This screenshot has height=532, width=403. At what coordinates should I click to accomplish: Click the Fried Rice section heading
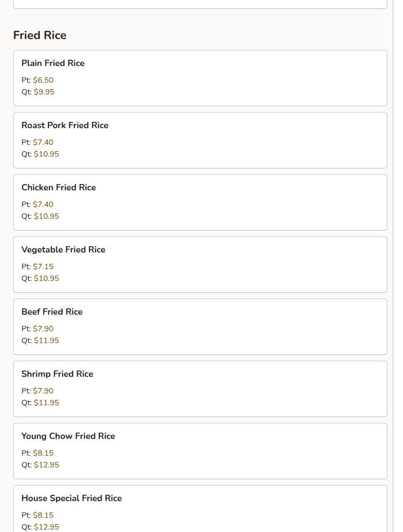40,35
